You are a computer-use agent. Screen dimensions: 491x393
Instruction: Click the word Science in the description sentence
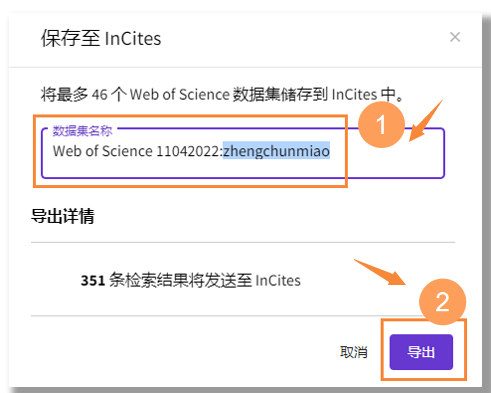click(204, 95)
